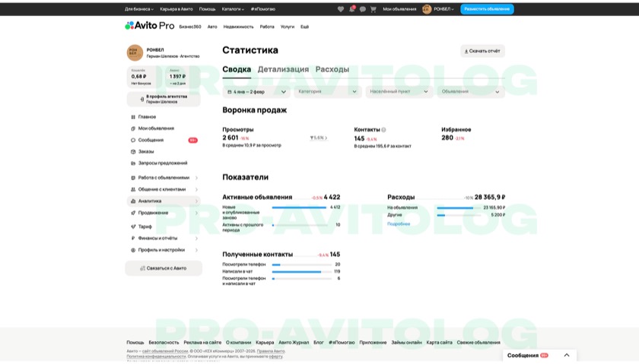
Task: Go to agency profile Герман Шелехов button
Action: click(164, 99)
